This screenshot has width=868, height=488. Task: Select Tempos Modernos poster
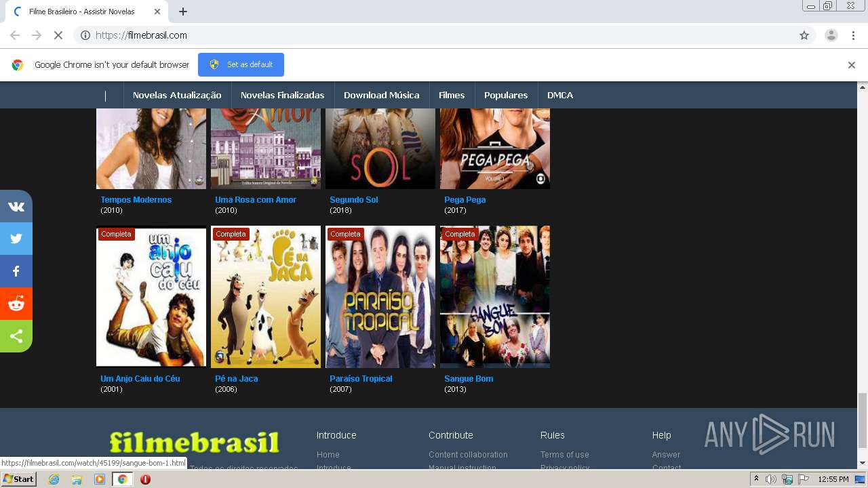(x=151, y=148)
